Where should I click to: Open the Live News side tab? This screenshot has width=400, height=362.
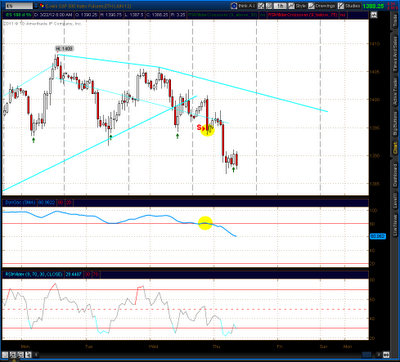[395, 225]
